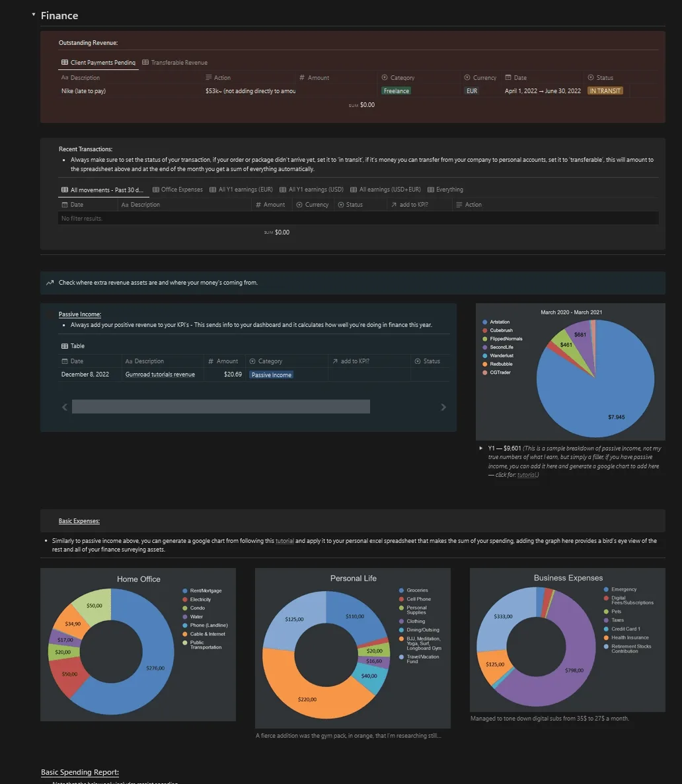Open All Y1 earnings (USD) tab

click(311, 190)
